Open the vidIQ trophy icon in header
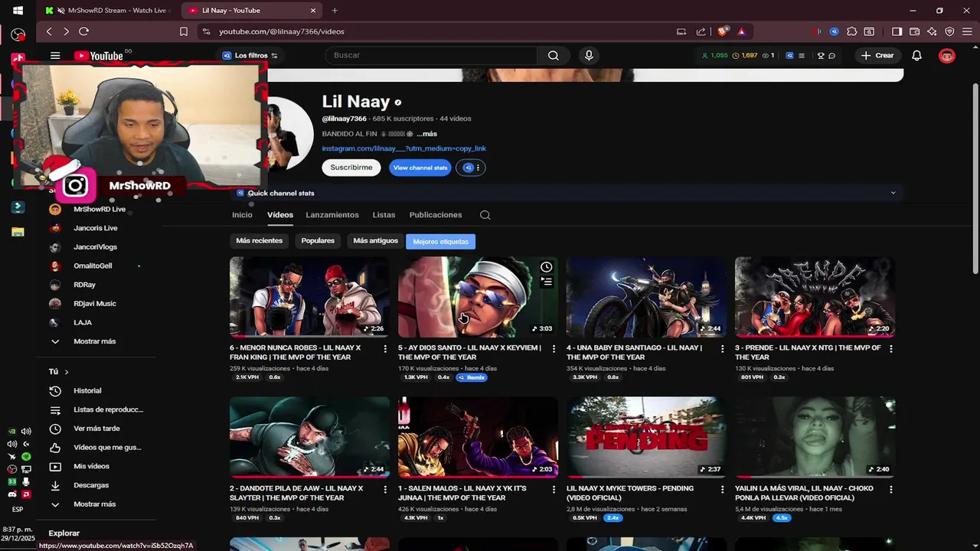Screen dimensions: 980x551 pyautogui.click(x=821, y=55)
